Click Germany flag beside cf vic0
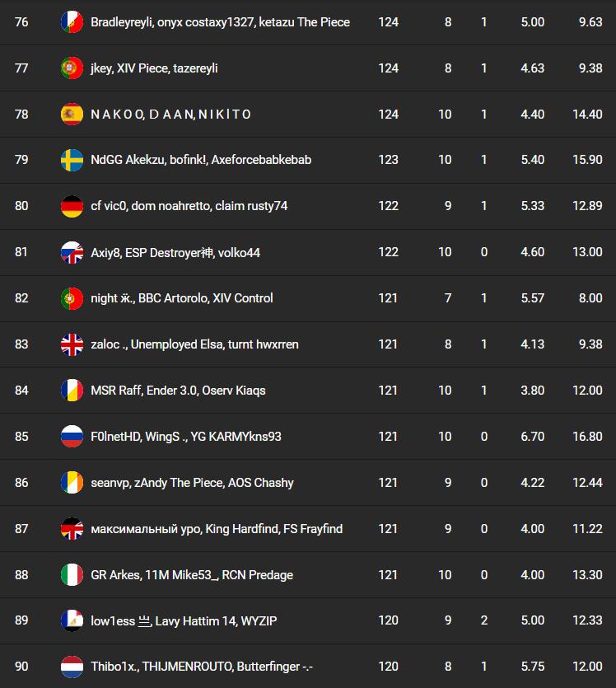Viewport: 616px width, 688px height. click(72, 206)
